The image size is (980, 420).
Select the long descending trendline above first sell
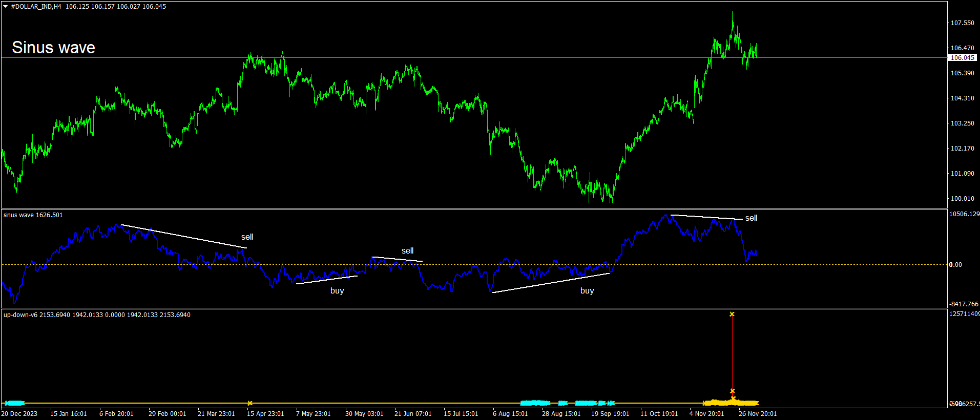pos(184,237)
